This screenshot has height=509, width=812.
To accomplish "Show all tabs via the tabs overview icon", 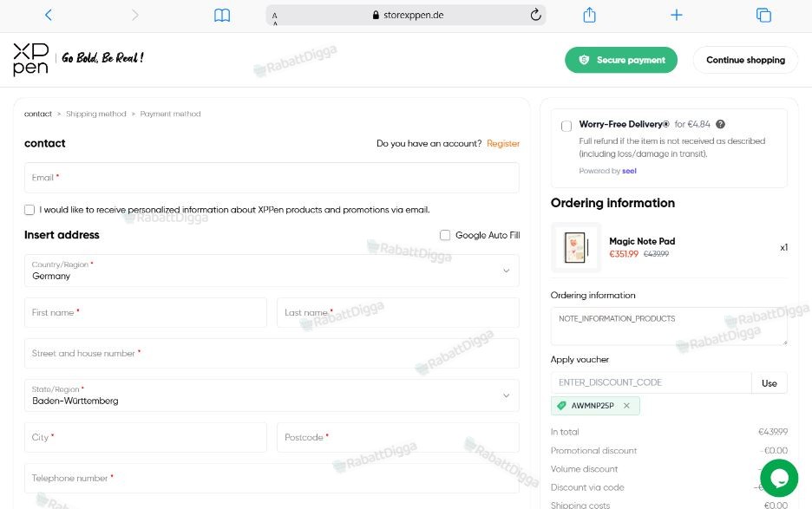I will tap(763, 15).
